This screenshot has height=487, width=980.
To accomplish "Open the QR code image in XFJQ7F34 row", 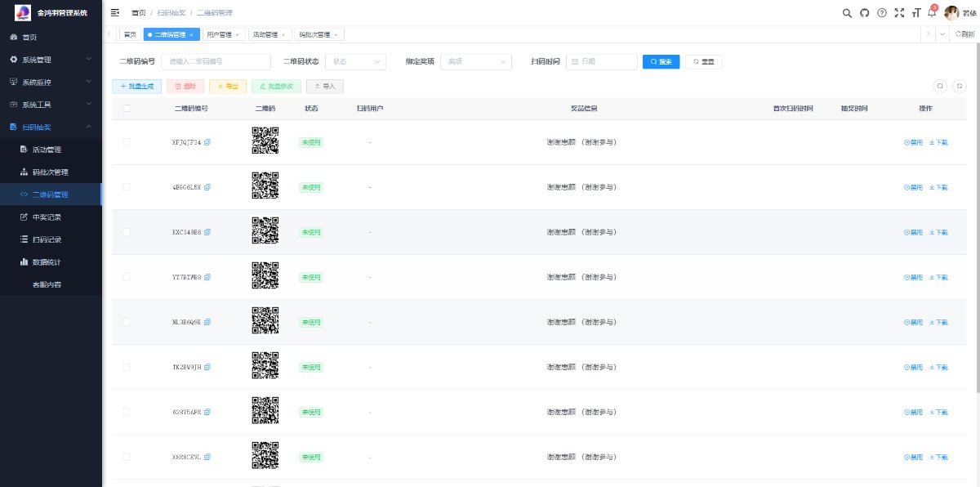I will point(265,141).
